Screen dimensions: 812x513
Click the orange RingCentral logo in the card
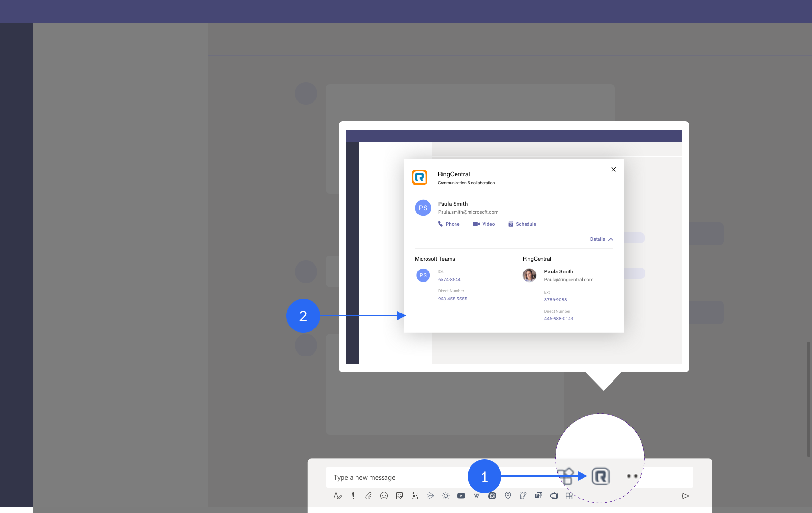point(420,177)
